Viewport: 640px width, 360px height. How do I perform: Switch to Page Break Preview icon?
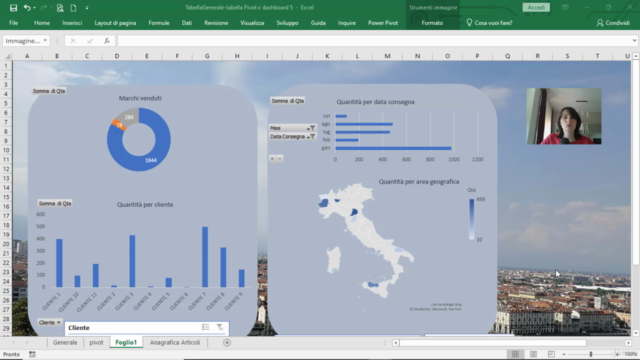[551, 354]
